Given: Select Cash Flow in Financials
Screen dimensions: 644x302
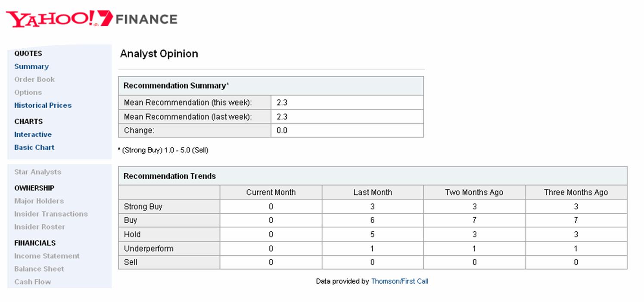Looking at the screenshot, I should [33, 282].
